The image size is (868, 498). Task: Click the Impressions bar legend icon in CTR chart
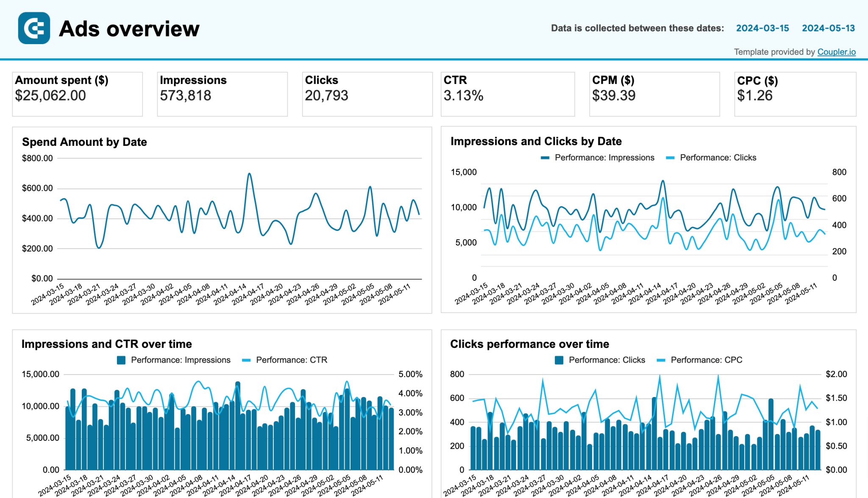pos(120,360)
